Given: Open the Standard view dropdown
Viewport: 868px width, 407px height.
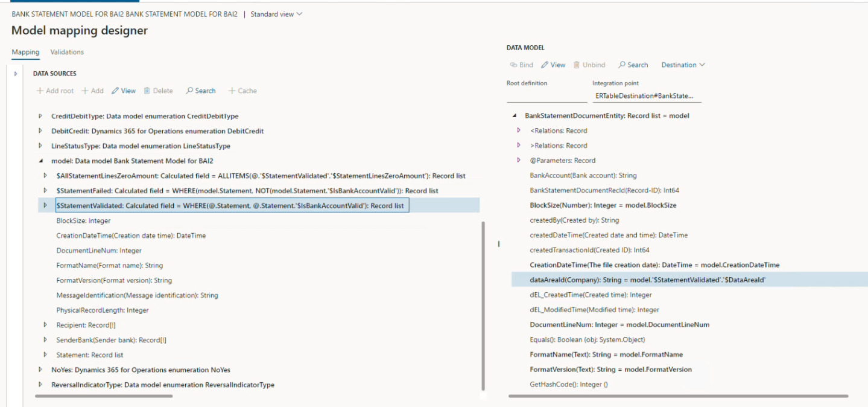Looking at the screenshot, I should pyautogui.click(x=276, y=14).
